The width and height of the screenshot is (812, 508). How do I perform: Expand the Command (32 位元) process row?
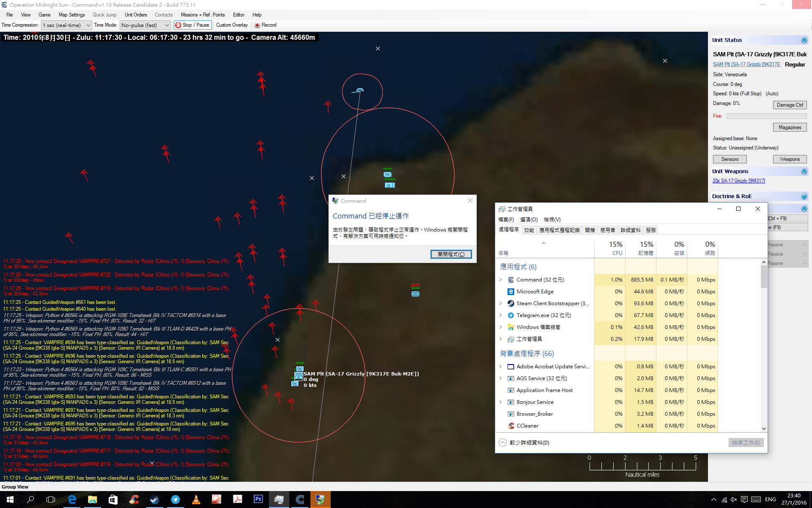pos(501,280)
